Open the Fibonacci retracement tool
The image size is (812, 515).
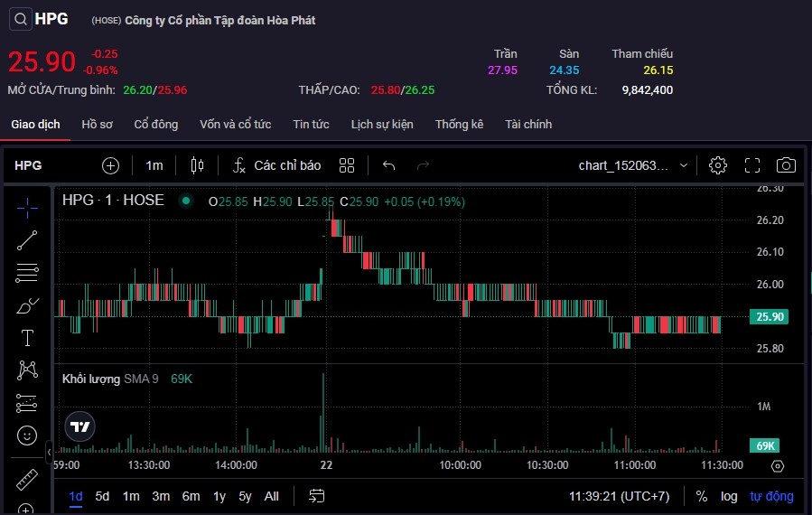27,273
